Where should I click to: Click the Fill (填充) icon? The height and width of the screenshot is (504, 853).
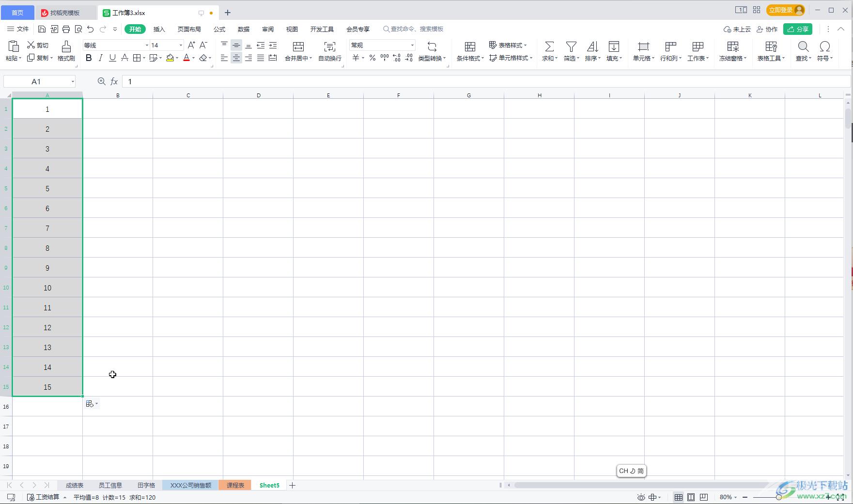[x=614, y=46]
